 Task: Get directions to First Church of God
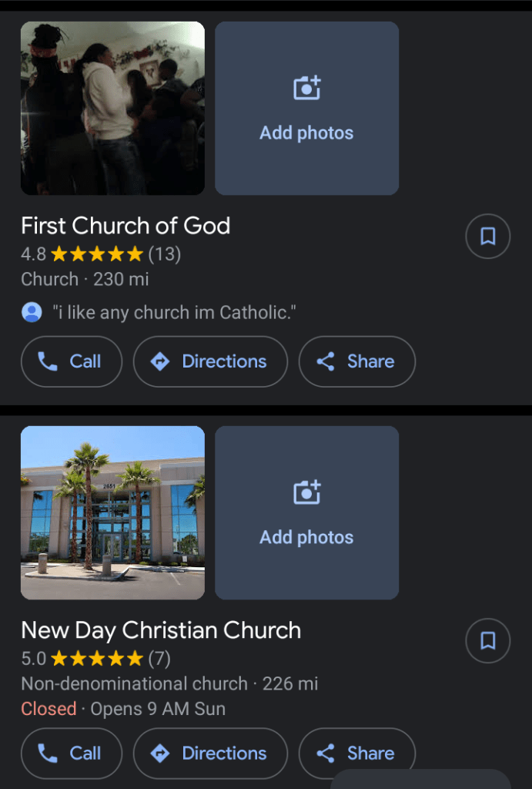210,361
